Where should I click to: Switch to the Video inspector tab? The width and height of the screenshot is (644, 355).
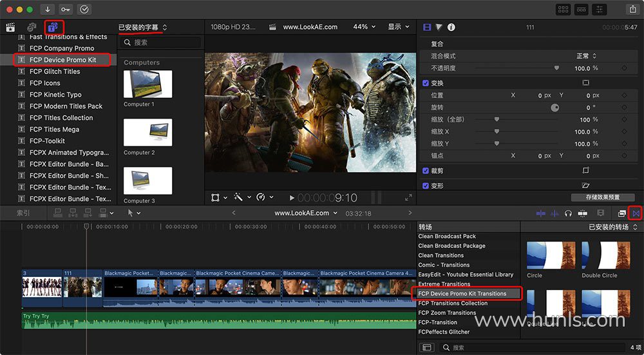(427, 27)
